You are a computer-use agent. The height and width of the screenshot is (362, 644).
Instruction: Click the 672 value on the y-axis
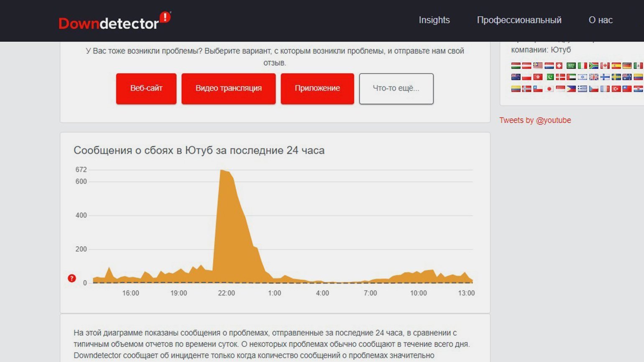[x=81, y=170]
